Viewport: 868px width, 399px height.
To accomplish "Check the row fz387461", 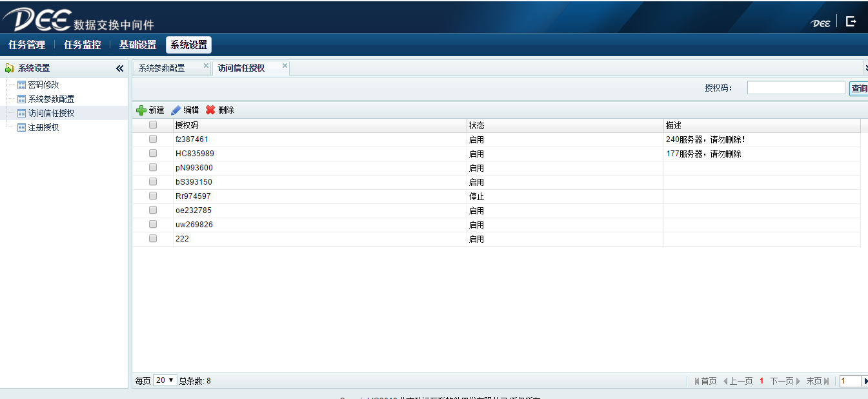I will pyautogui.click(x=153, y=139).
